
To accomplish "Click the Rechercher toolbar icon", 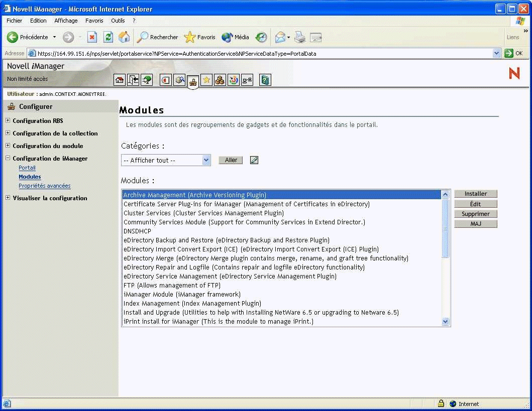I will tap(158, 37).
